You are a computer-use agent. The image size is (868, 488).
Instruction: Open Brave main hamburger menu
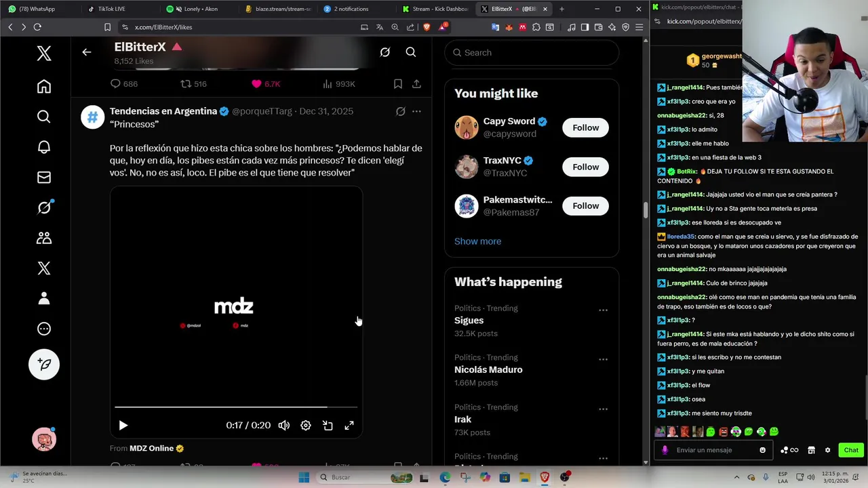(639, 27)
